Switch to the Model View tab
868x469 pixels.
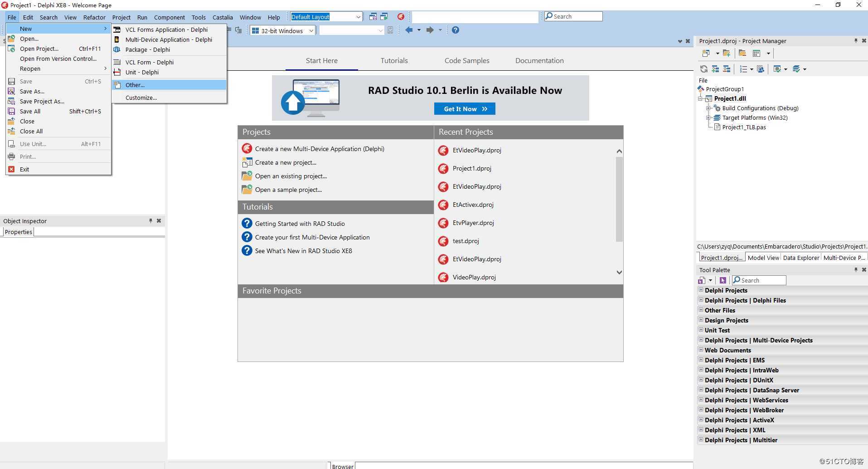pyautogui.click(x=763, y=258)
